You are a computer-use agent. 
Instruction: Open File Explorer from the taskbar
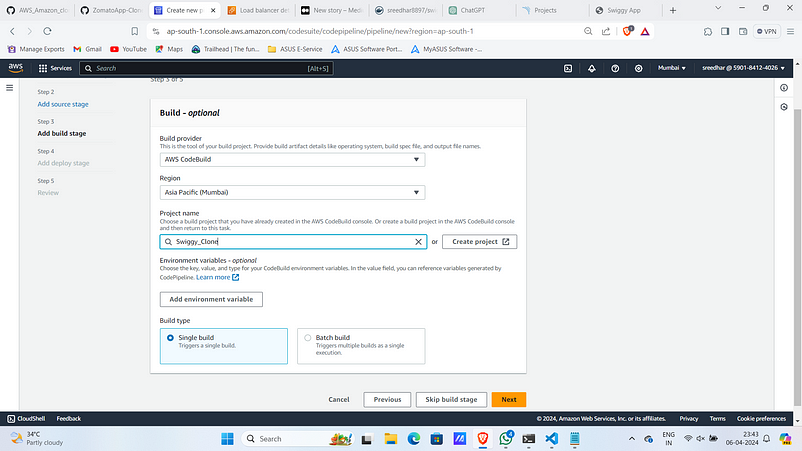[x=391, y=439]
